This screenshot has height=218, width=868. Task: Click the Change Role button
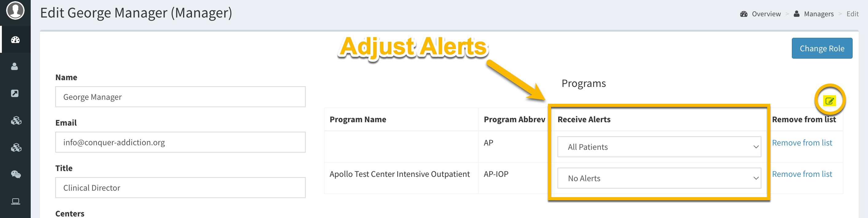[822, 48]
